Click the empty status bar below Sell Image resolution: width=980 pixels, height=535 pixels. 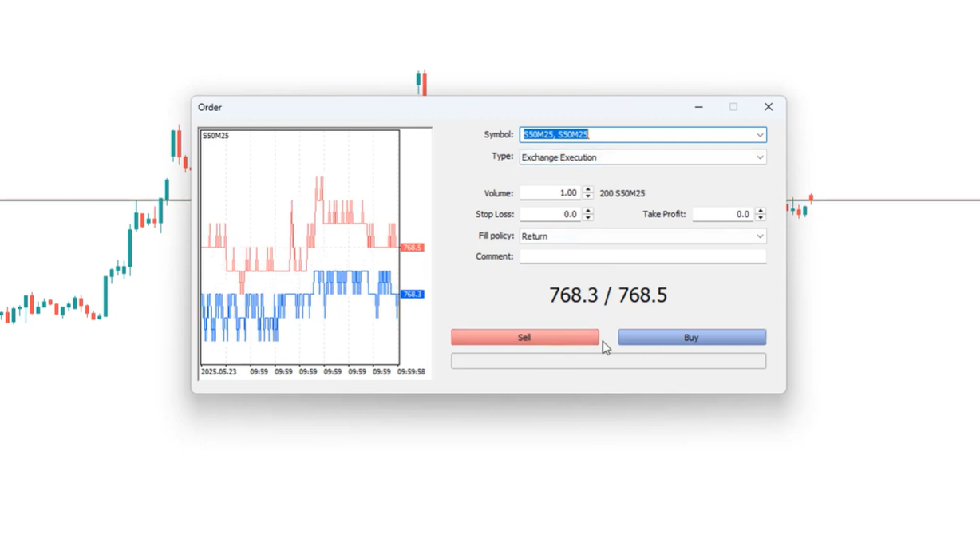click(608, 361)
